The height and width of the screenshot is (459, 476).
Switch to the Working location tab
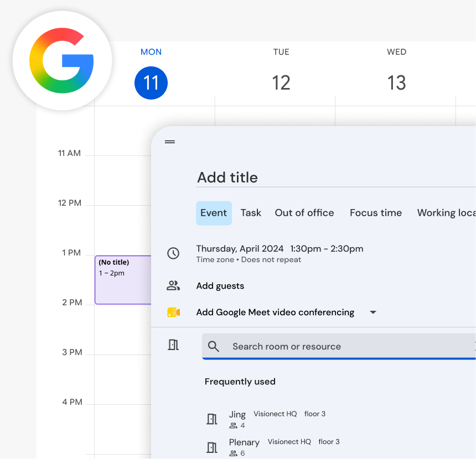coord(446,213)
